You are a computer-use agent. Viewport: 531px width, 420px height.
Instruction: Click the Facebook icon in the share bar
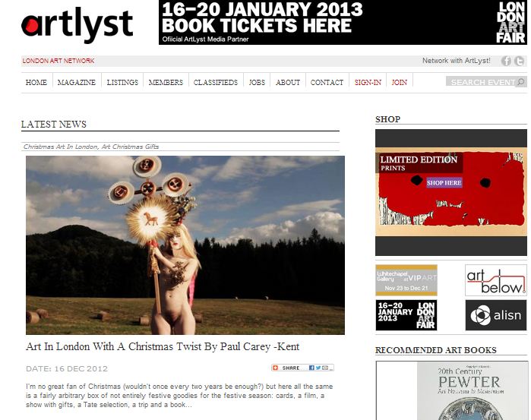pyautogui.click(x=311, y=368)
